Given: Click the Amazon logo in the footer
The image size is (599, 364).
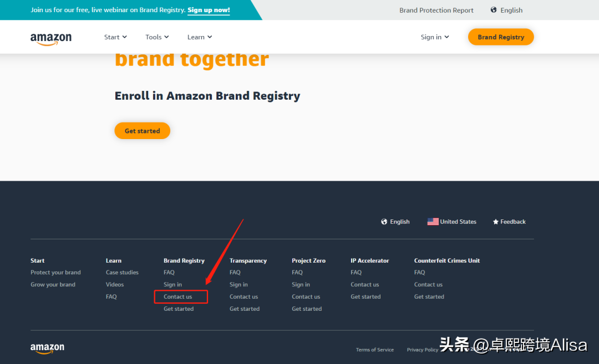Looking at the screenshot, I should (x=47, y=348).
